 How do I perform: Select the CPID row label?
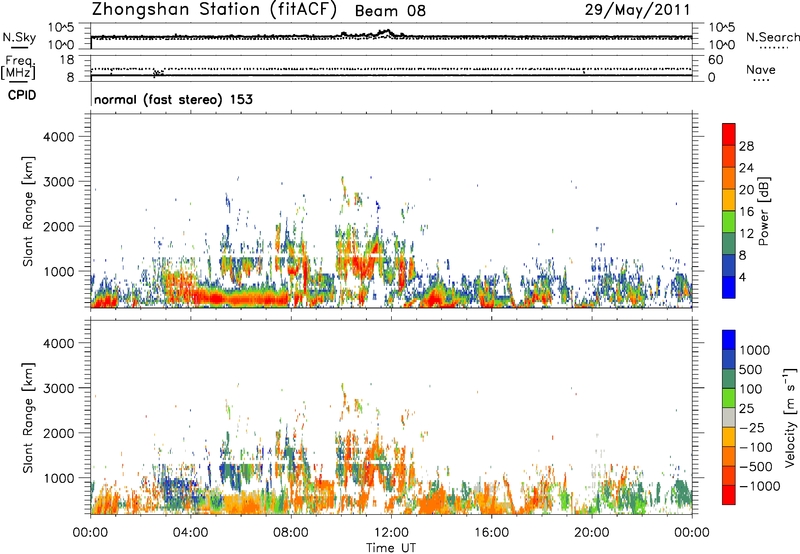[x=22, y=95]
